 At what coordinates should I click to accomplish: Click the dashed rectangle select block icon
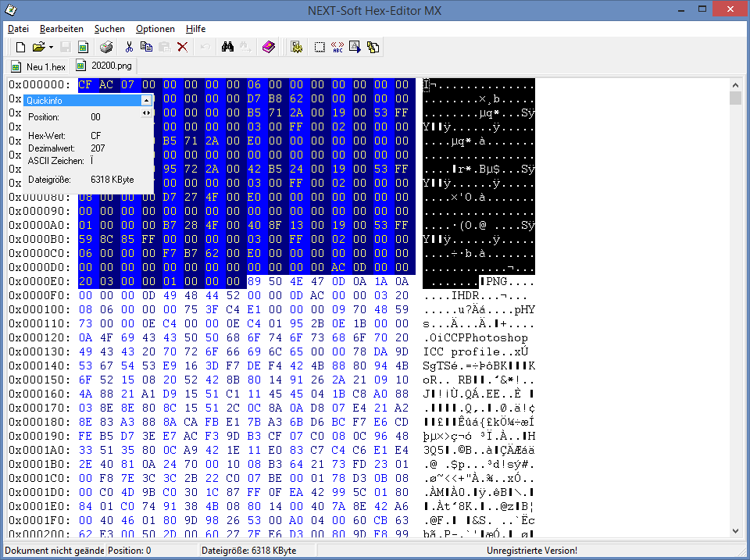[x=320, y=47]
